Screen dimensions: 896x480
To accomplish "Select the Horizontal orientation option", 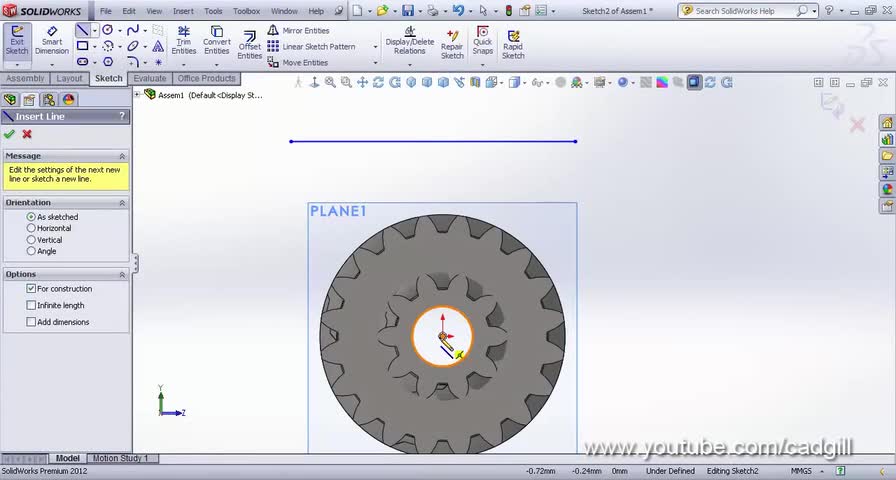I will click(x=31, y=228).
